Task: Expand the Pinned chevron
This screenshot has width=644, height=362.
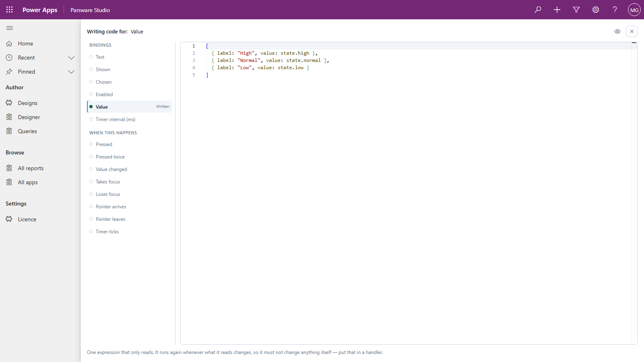Action: [71, 72]
